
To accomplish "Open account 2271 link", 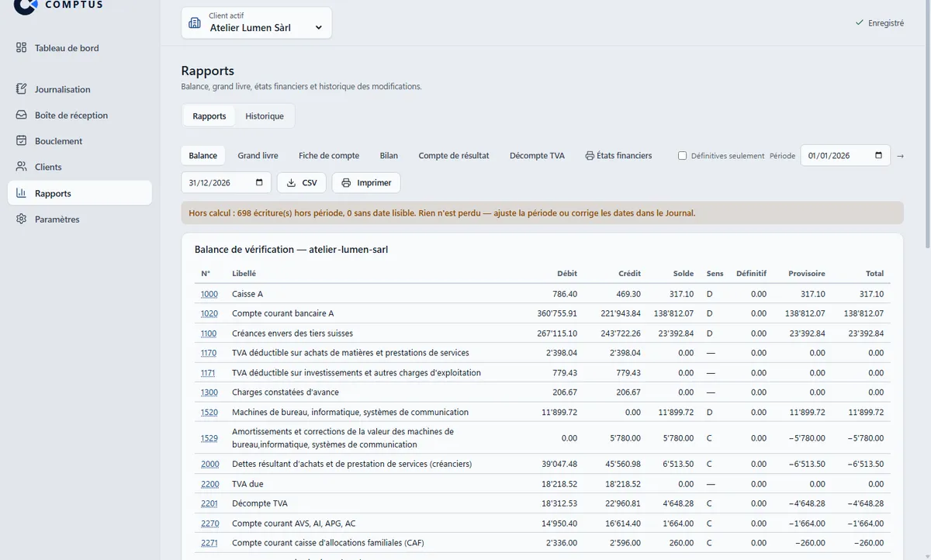I will [x=209, y=543].
